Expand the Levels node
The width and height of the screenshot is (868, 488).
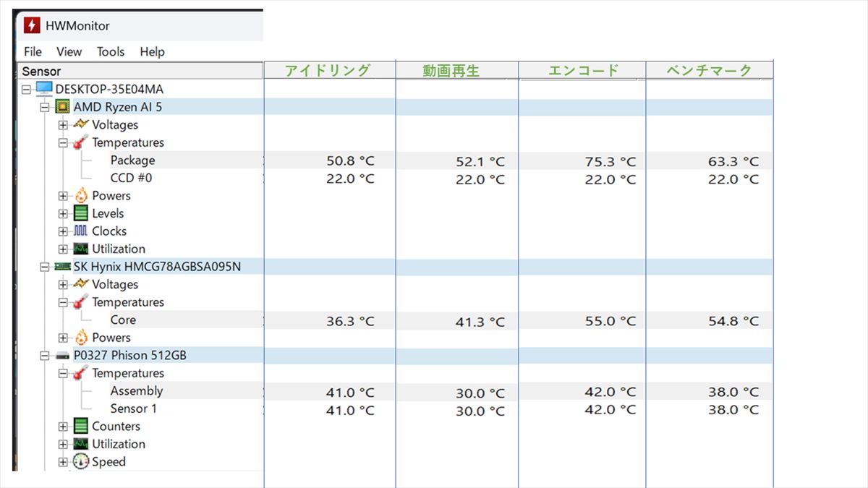click(63, 214)
